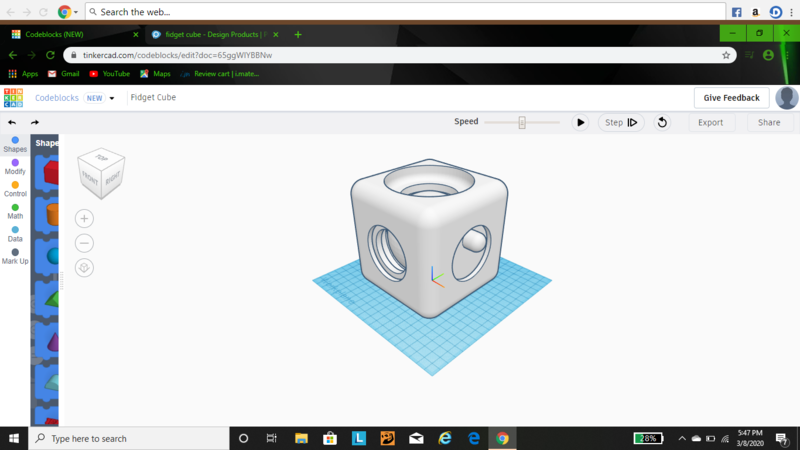The image size is (800, 450).
Task: Open the Codeblocks dropdown arrow
Action: [x=112, y=98]
